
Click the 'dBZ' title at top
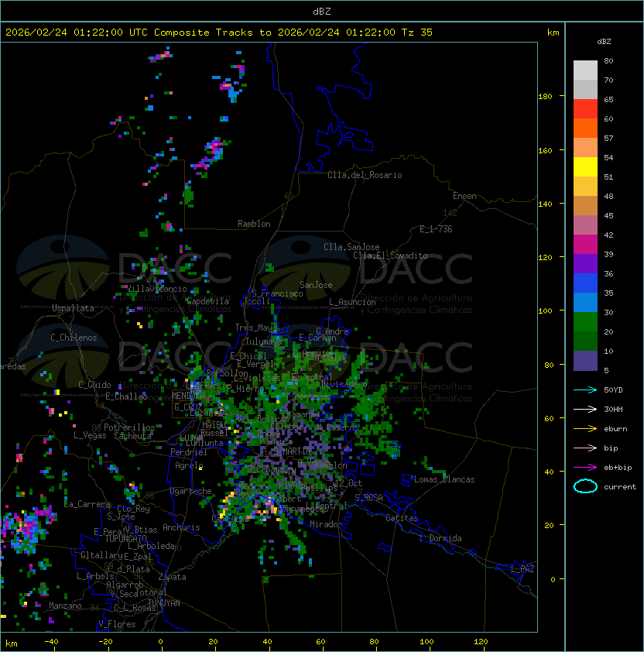click(322, 12)
